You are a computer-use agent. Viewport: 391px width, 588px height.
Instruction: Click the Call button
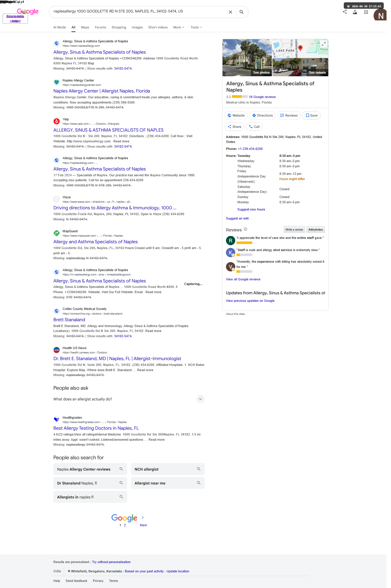(x=254, y=127)
